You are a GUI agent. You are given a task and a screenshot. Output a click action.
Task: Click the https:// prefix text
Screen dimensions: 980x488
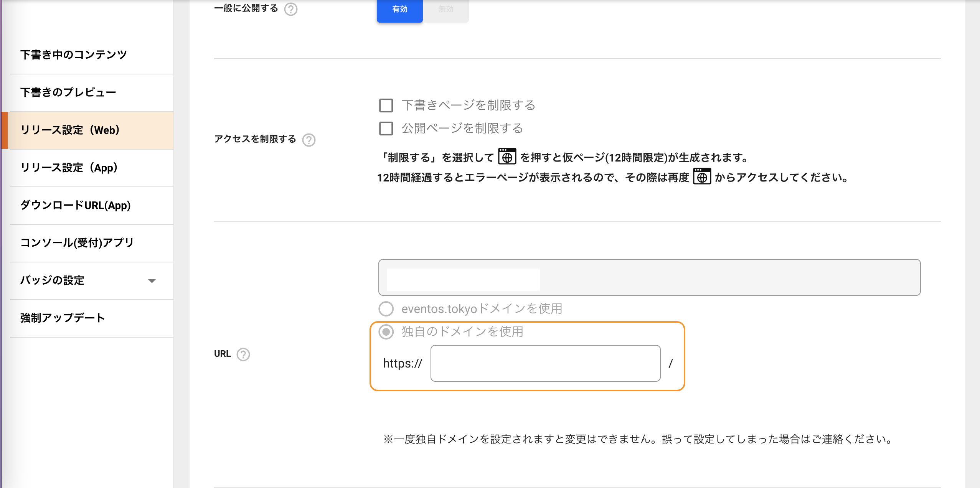point(403,363)
